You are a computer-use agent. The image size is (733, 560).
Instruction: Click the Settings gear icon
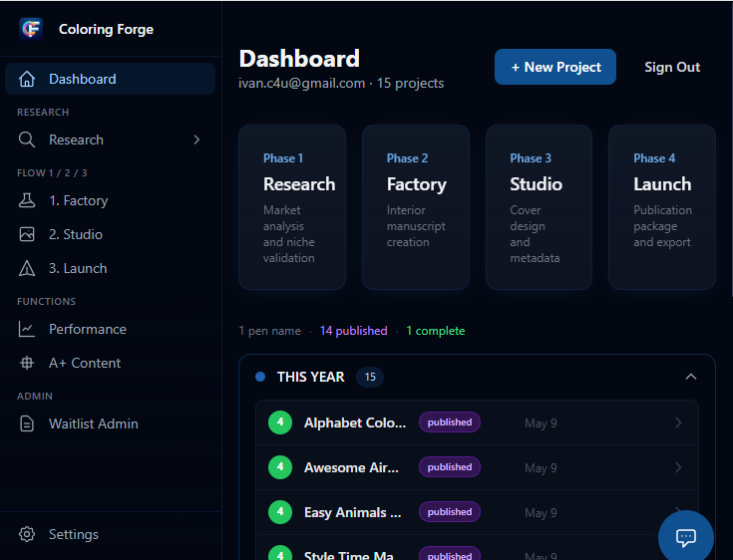tap(27, 534)
